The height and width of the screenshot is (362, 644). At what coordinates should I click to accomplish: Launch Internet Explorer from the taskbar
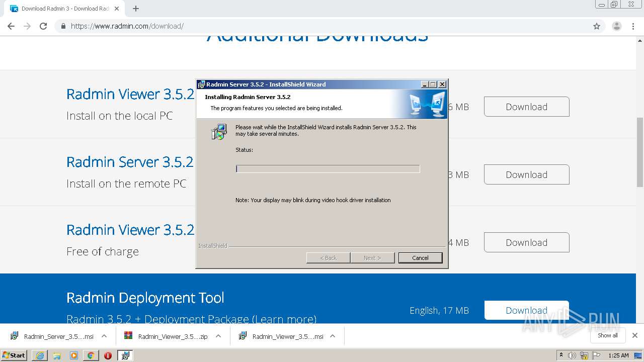pos(40,355)
